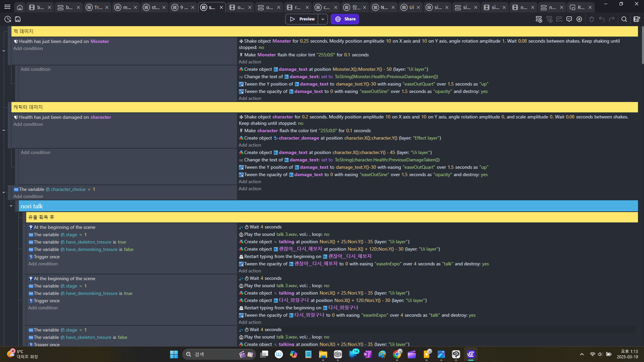Close the active 's...' tab
644x362 pixels.
[x=221, y=7]
